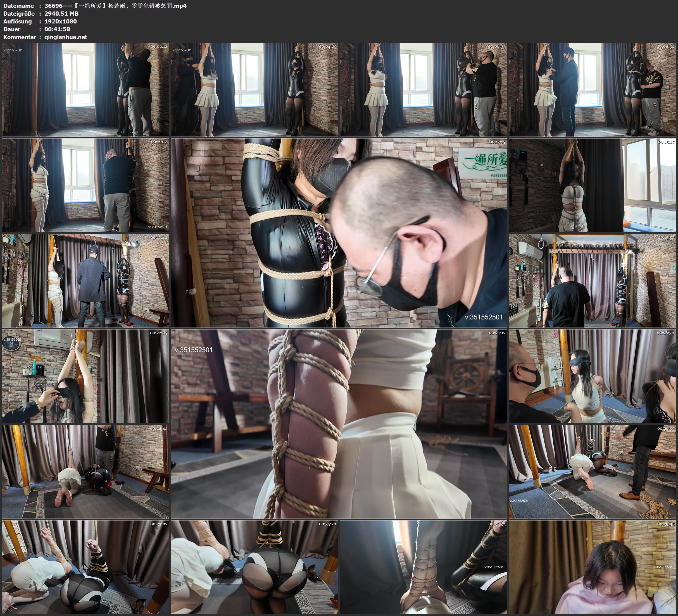Select the large thumbnail at 00:24:17
Viewport: 678px width, 616px height.
tap(339, 424)
